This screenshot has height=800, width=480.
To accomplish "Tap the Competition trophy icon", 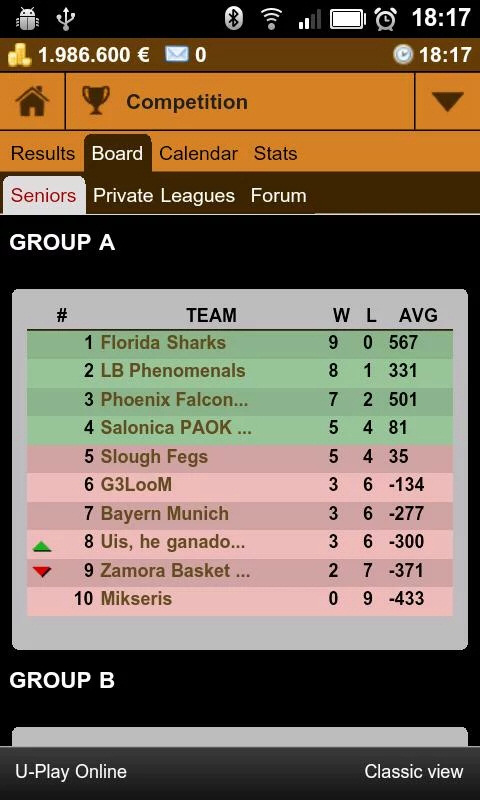I will click(96, 100).
